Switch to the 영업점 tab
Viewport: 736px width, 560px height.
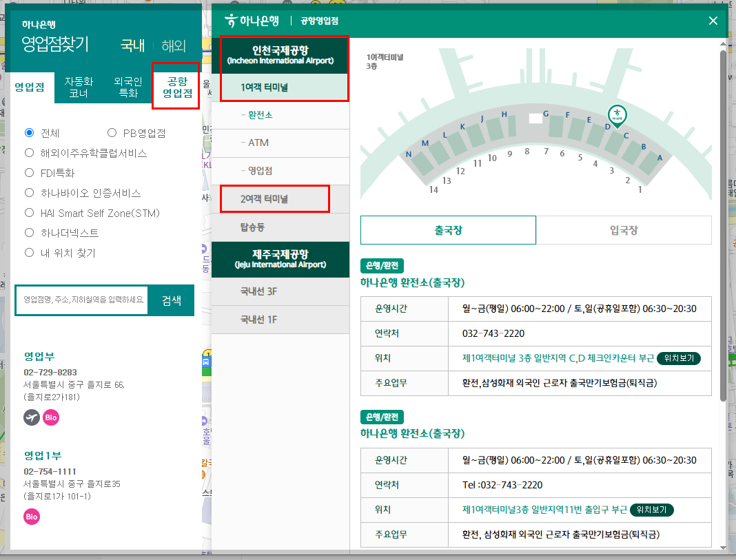30,87
